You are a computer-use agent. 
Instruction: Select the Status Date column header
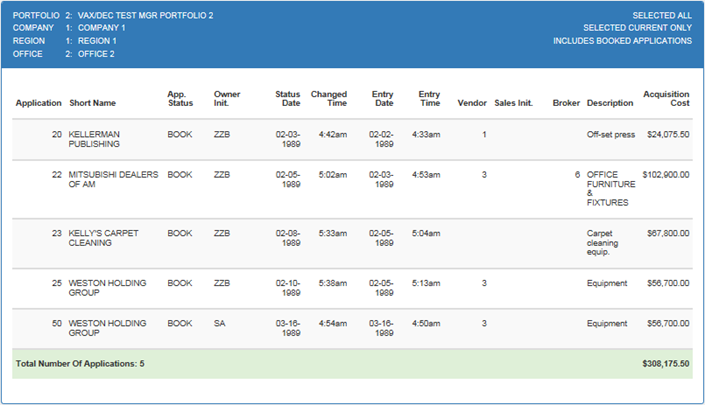tap(287, 98)
